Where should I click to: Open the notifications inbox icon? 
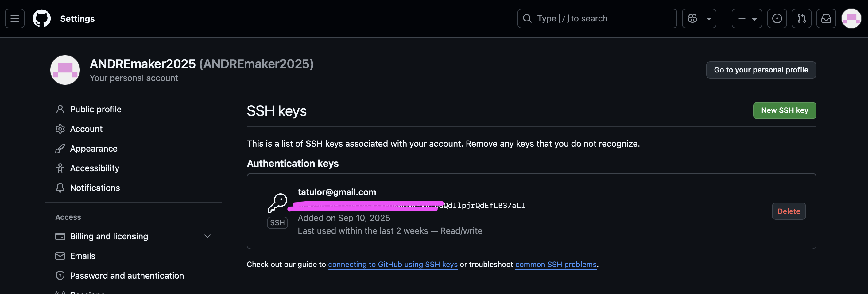pos(826,18)
